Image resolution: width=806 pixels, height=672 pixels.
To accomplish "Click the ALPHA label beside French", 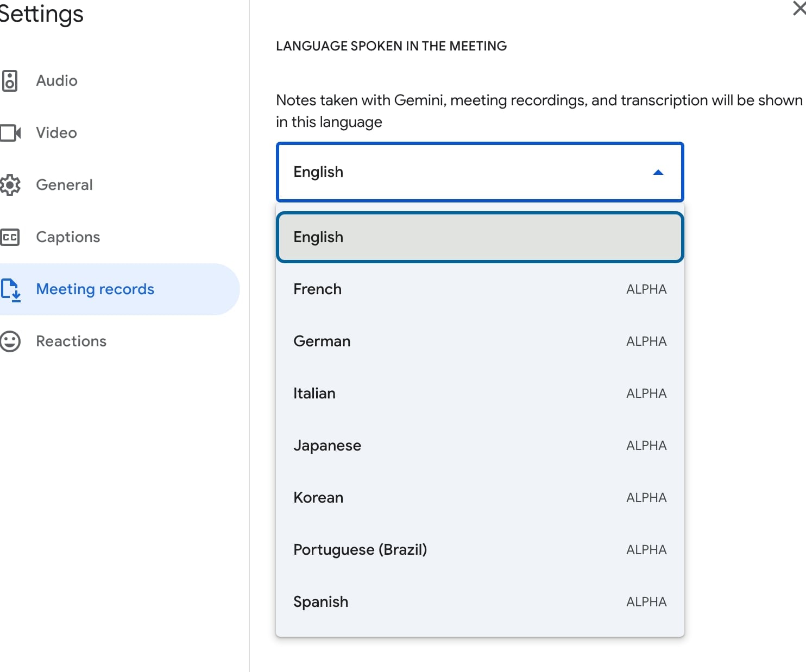I will click(x=646, y=289).
